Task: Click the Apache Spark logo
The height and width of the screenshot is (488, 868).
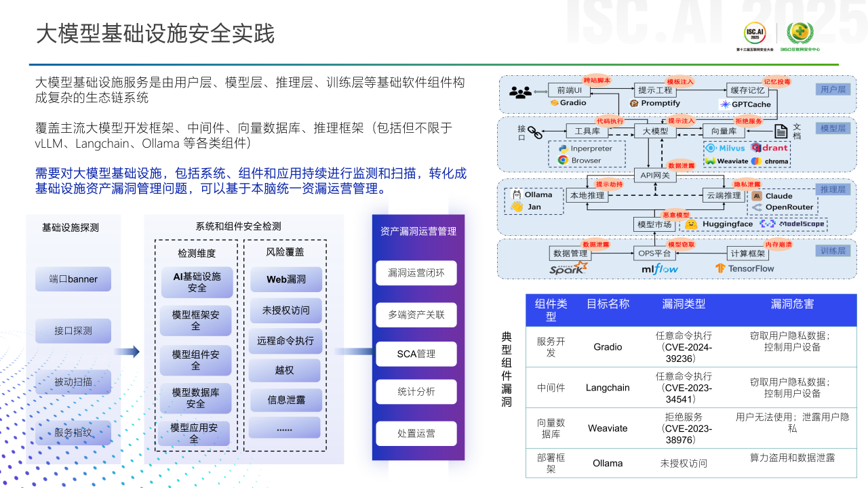Action: point(568,268)
